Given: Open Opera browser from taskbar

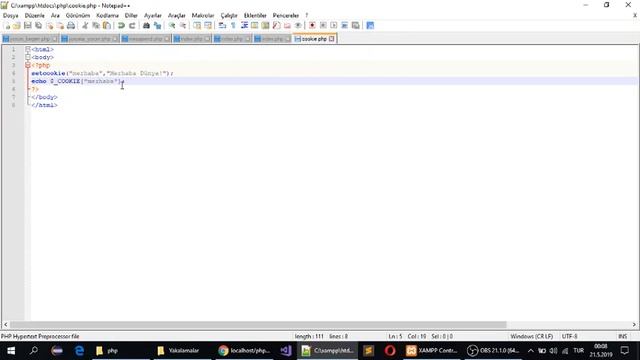Looking at the screenshot, I should click(x=390, y=351).
